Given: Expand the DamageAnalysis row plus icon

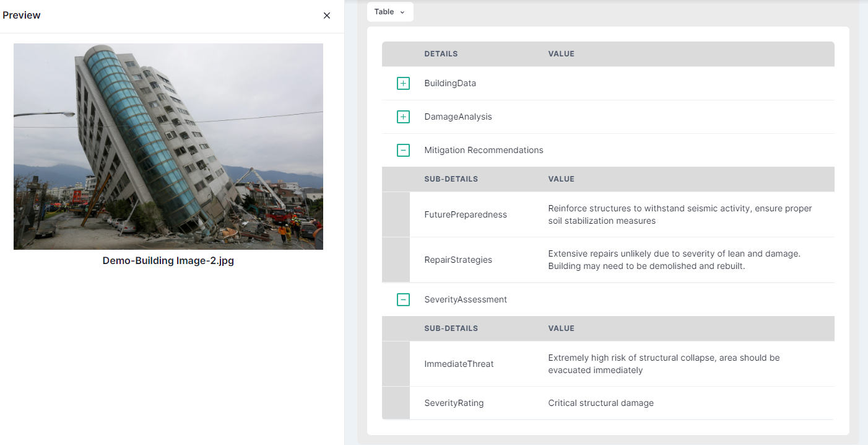Looking at the screenshot, I should 403,117.
